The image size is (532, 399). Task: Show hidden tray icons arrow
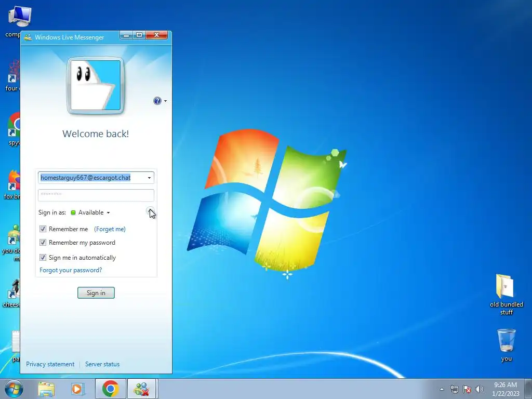(442, 389)
